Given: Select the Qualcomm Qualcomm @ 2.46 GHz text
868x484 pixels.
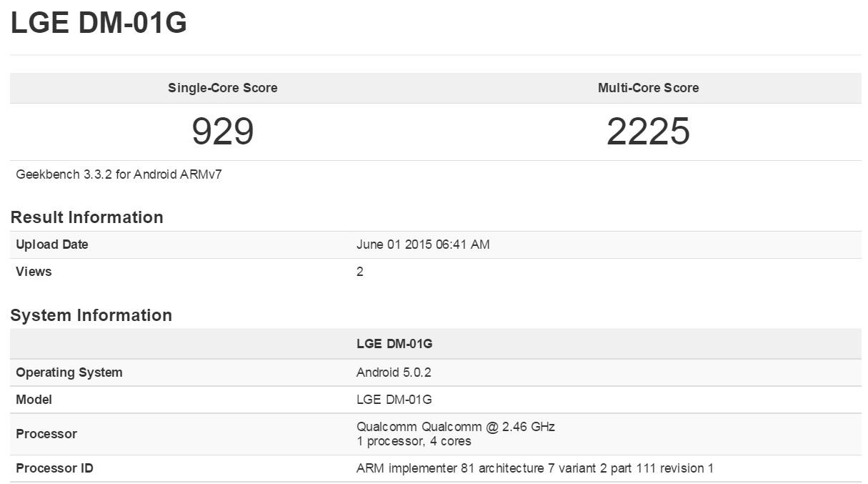Looking at the screenshot, I should tap(456, 427).
